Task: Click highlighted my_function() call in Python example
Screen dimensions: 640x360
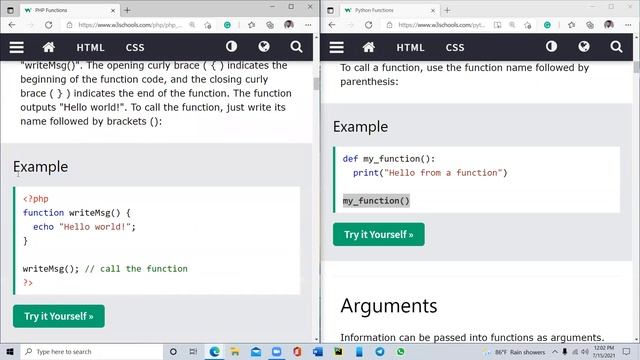Action: pyautogui.click(x=376, y=201)
